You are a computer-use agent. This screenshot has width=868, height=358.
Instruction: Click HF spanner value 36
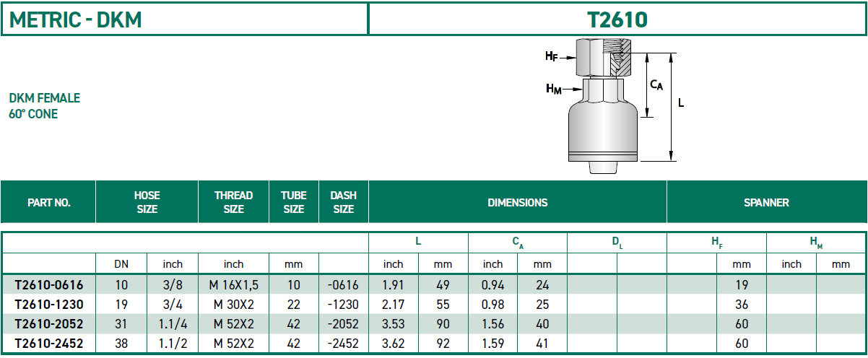(741, 305)
